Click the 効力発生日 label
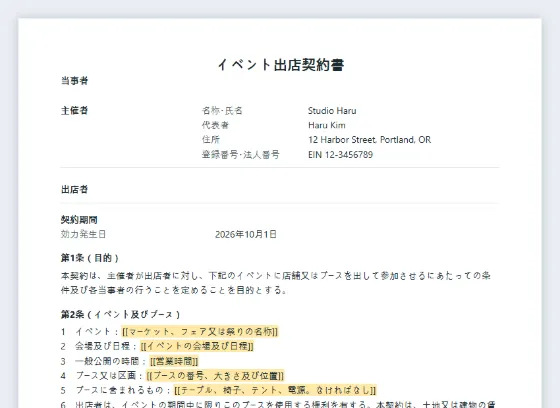Viewport: 560px width, 408px height. pyautogui.click(x=83, y=234)
